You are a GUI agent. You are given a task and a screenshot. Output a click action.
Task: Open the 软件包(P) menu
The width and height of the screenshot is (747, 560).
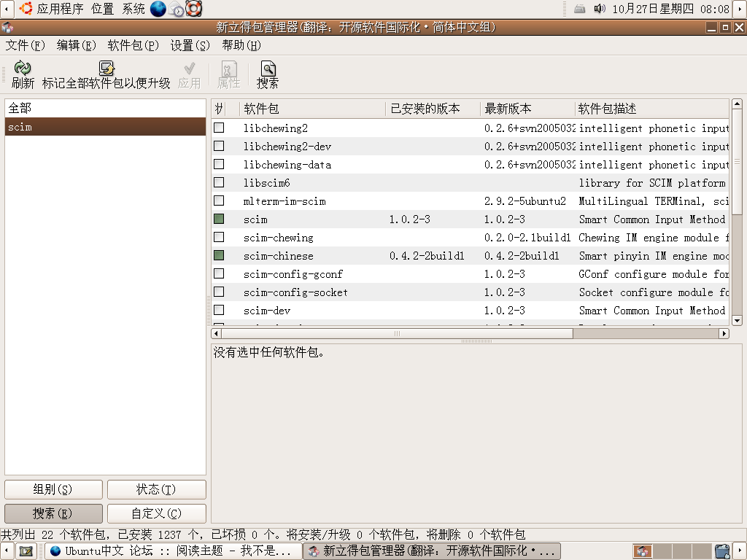coord(133,45)
